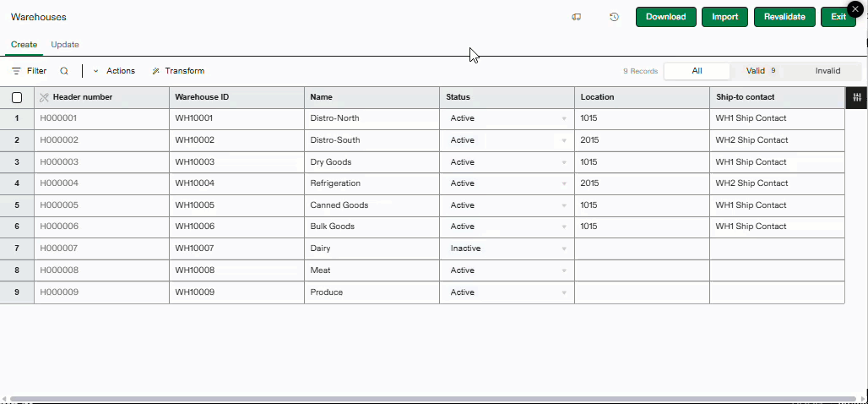The width and height of the screenshot is (868, 404).
Task: Select the Create tab
Action: (x=24, y=45)
